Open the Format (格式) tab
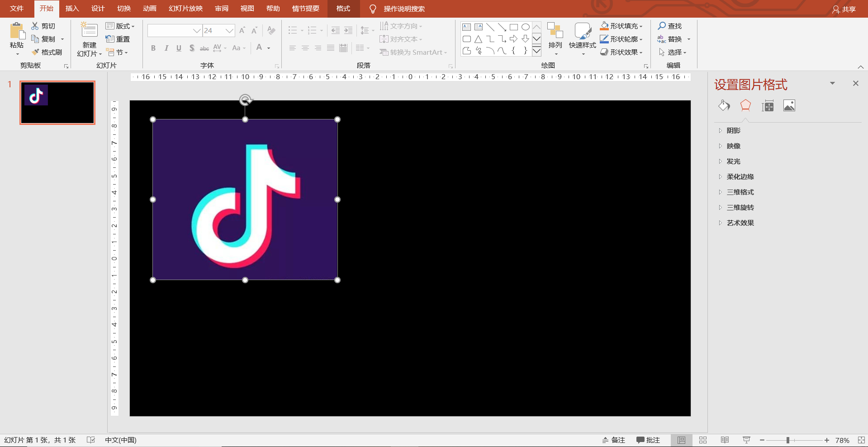 tap(343, 9)
